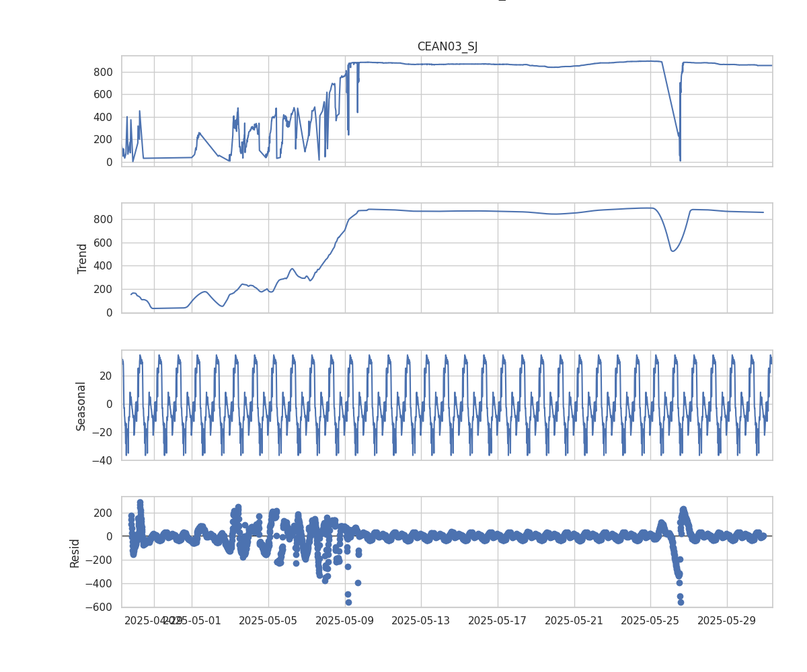This screenshot has height=672, width=807.
Task: Select the -20 tick on the Seasonal axis
Action: (x=104, y=432)
